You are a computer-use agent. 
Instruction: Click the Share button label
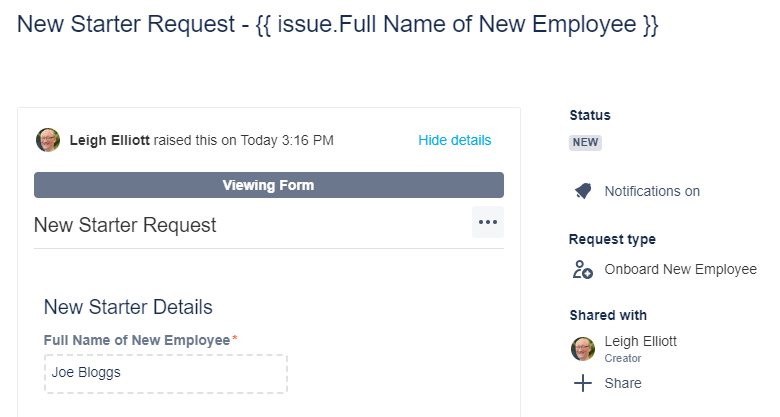pyautogui.click(x=623, y=383)
